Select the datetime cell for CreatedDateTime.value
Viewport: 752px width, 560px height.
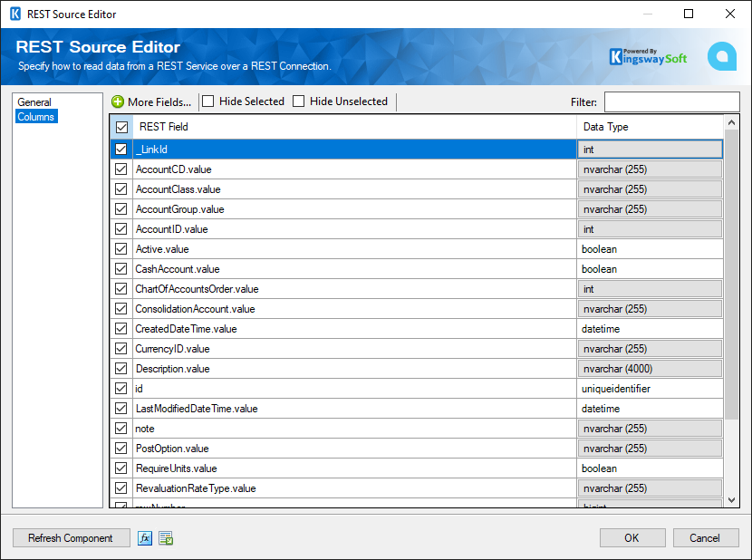[x=650, y=329]
